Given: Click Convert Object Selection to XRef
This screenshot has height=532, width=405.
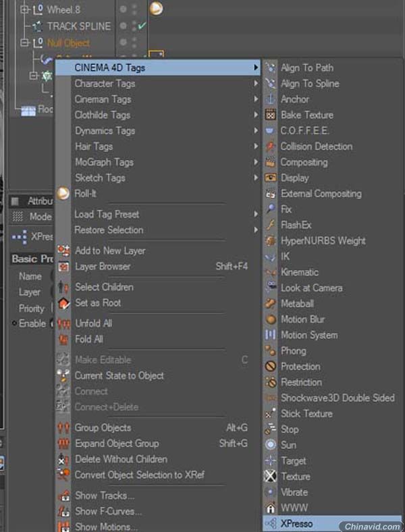Looking at the screenshot, I should [158, 475].
